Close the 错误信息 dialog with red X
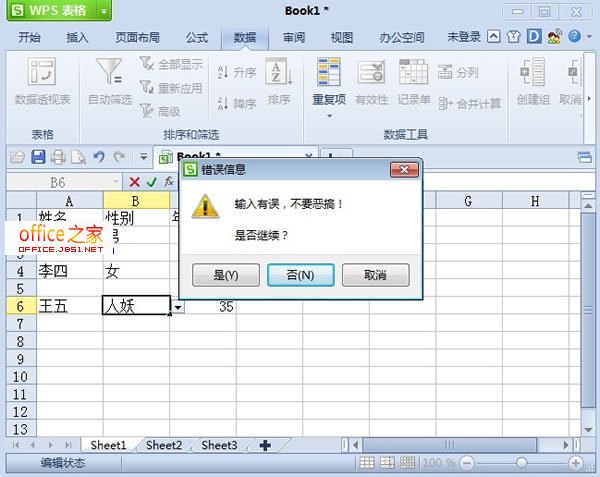Viewport: 600px width, 477px height. 404,169
